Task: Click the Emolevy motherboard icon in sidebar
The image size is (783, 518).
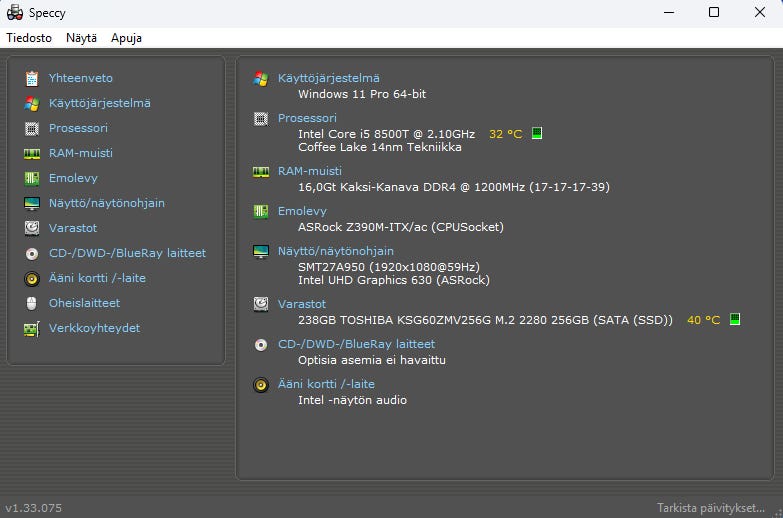Action: pos(32,178)
